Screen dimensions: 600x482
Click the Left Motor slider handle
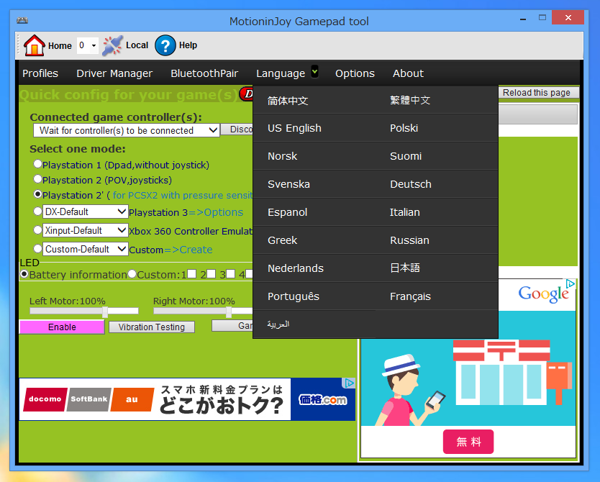coord(105,311)
